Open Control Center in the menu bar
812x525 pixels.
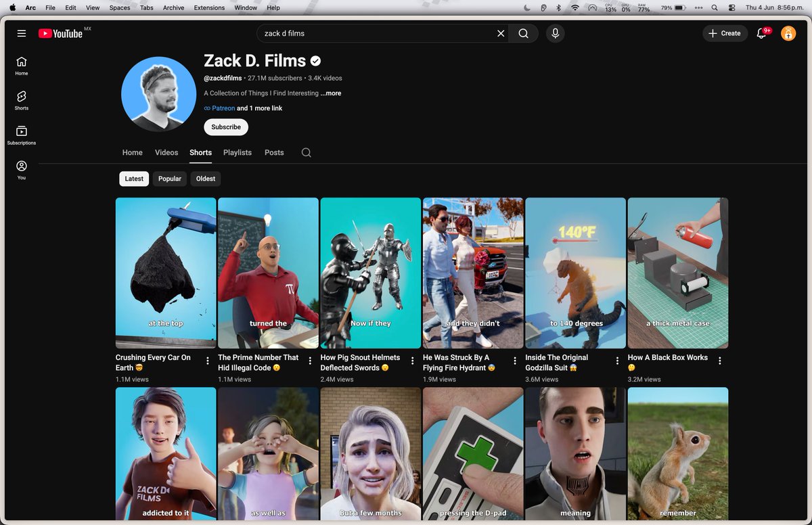[x=732, y=7]
